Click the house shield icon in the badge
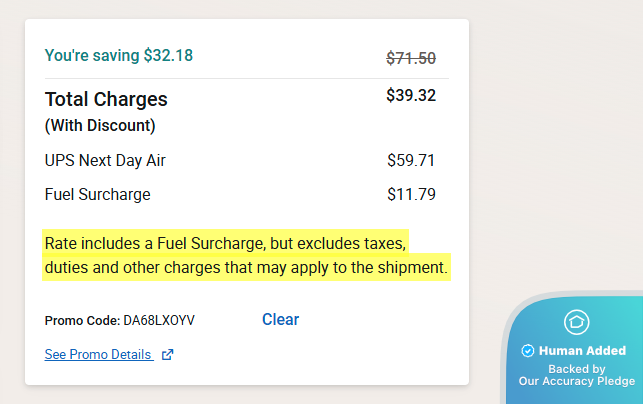Viewport: 643px width, 404px height. click(576, 322)
